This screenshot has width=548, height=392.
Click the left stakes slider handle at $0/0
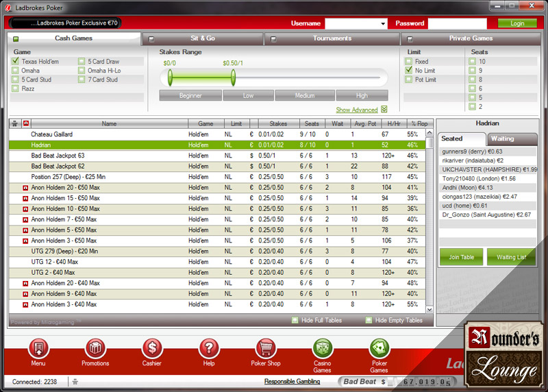pyautogui.click(x=170, y=77)
